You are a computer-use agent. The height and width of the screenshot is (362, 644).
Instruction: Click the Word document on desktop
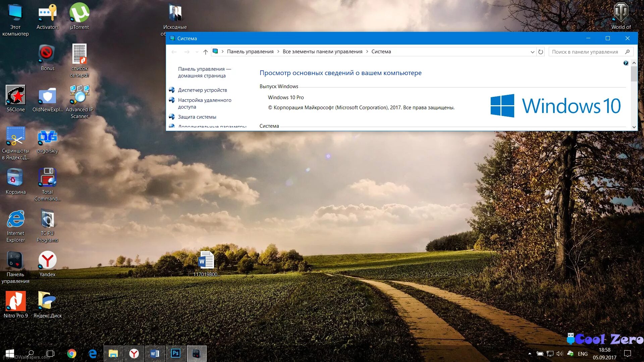(x=206, y=260)
